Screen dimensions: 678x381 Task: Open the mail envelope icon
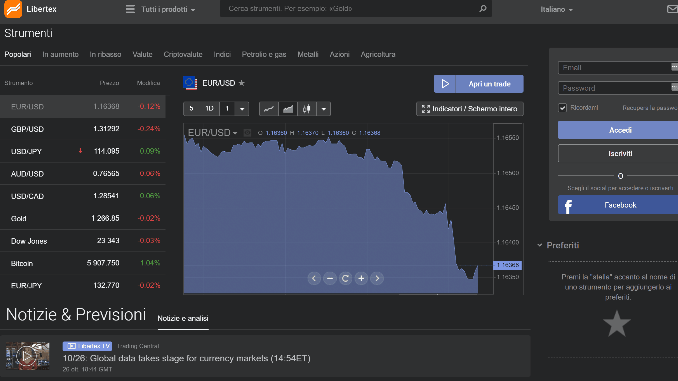[x=672, y=9]
